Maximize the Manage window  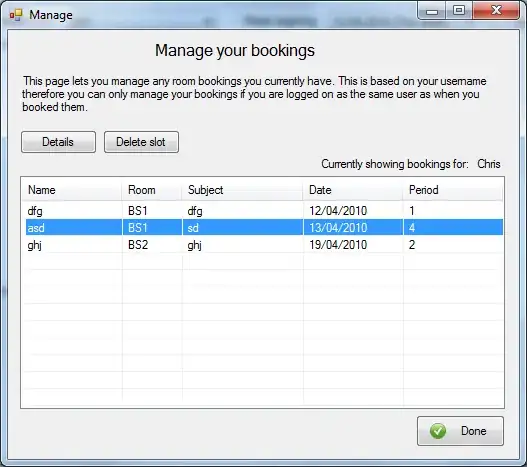(459, 11)
